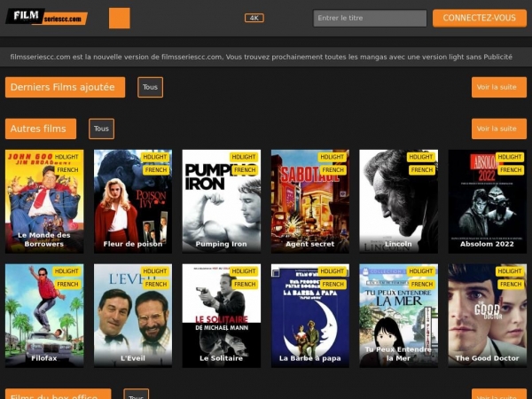Click FRENCH badge on Pumping Iron poster

tap(245, 169)
